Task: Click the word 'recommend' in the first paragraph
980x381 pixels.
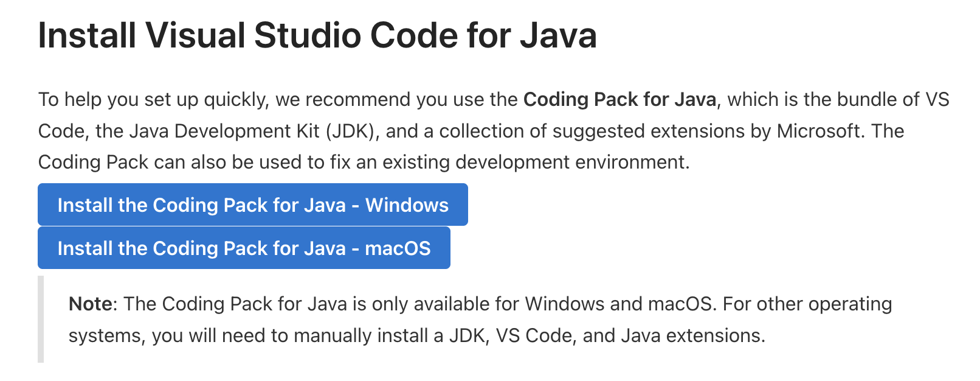Action: [x=357, y=99]
